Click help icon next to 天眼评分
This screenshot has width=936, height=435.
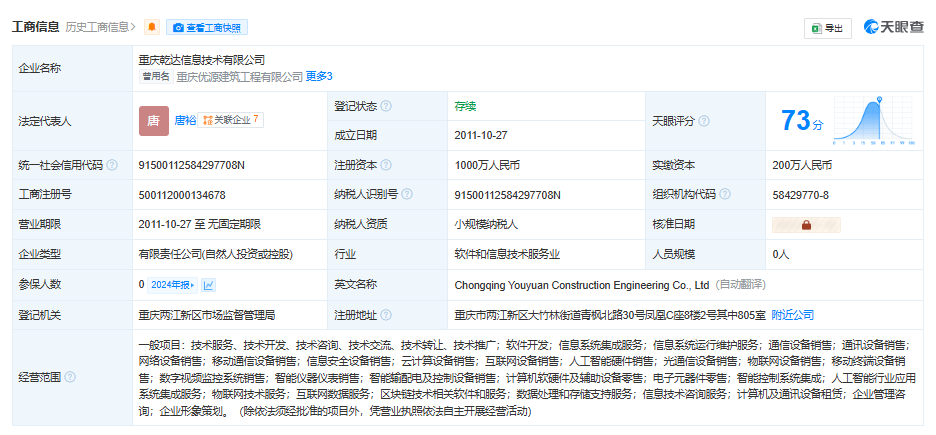point(704,121)
